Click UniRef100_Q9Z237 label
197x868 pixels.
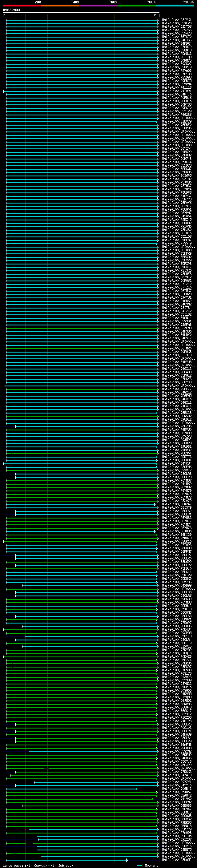176,839
